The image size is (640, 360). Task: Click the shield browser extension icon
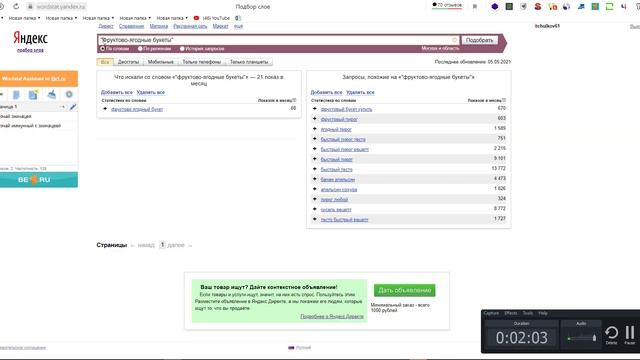tap(523, 7)
